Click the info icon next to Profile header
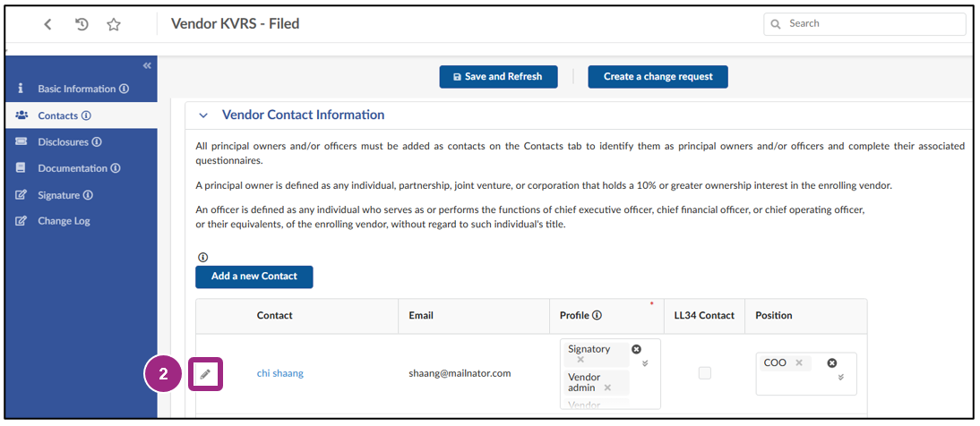 [597, 315]
